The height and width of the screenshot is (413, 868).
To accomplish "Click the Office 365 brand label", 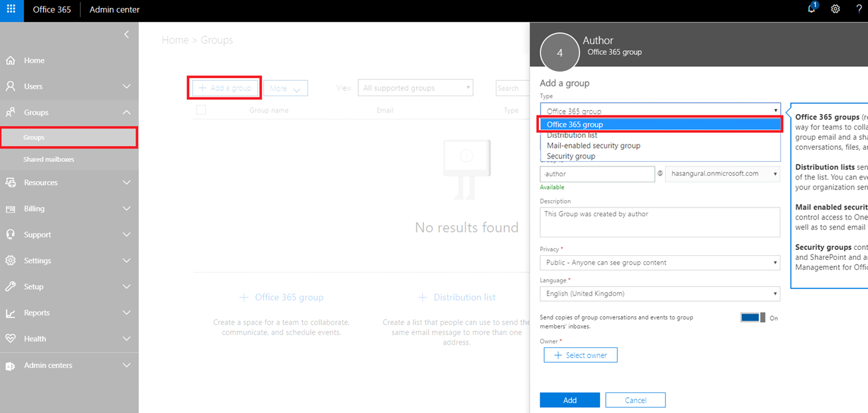I will point(52,10).
